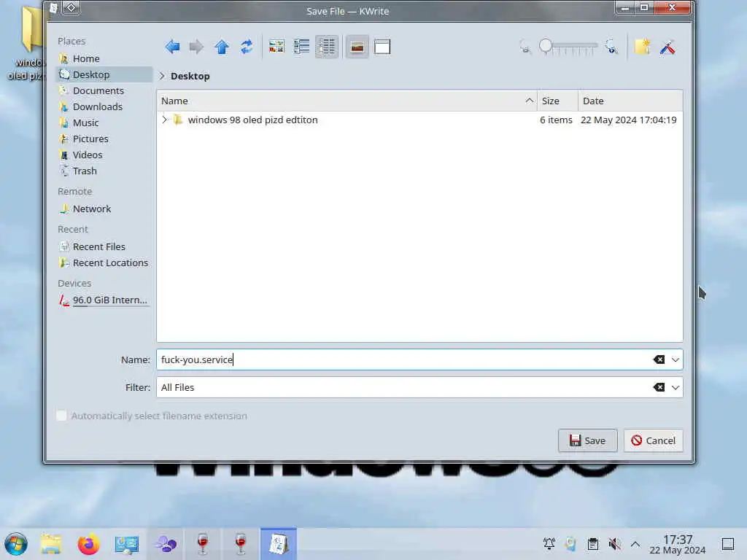The height and width of the screenshot is (560, 747).
Task: Open system settings taskbar icon
Action: (x=127, y=544)
